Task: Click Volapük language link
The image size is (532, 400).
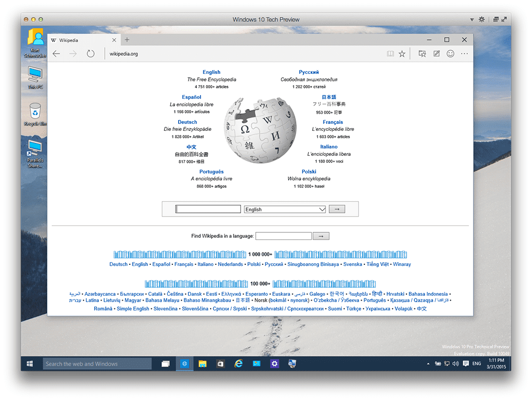Action: pos(403,309)
